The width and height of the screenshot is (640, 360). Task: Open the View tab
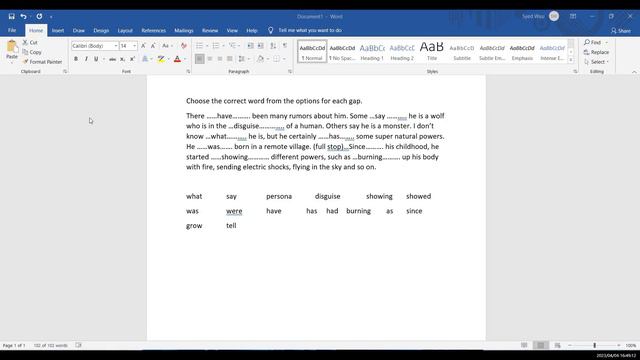pyautogui.click(x=232, y=31)
